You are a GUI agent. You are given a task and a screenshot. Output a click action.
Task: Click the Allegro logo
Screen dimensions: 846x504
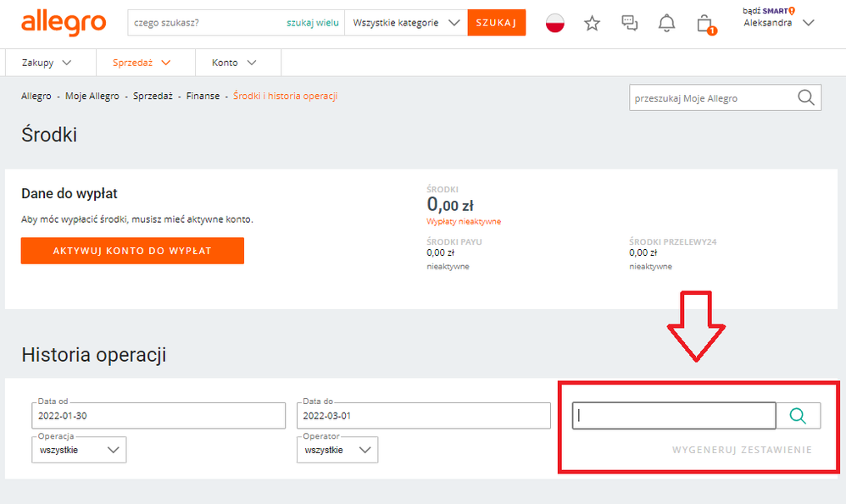pos(64,23)
